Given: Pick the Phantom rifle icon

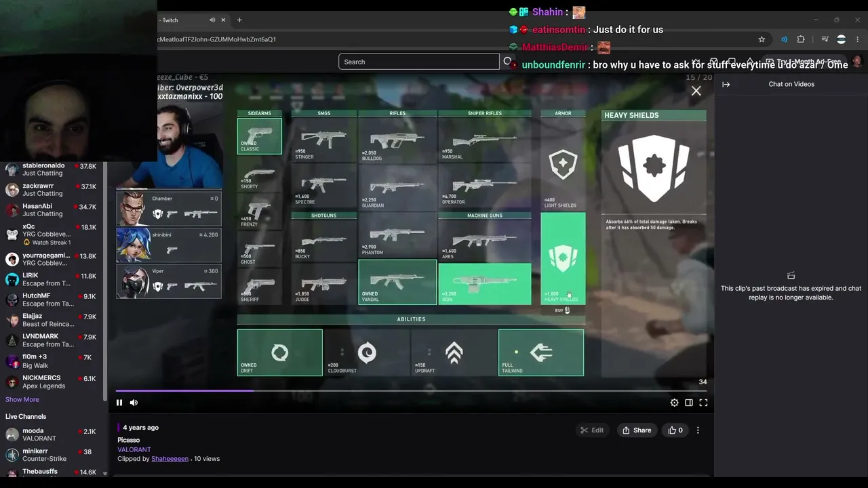Looking at the screenshot, I should click(x=397, y=235).
